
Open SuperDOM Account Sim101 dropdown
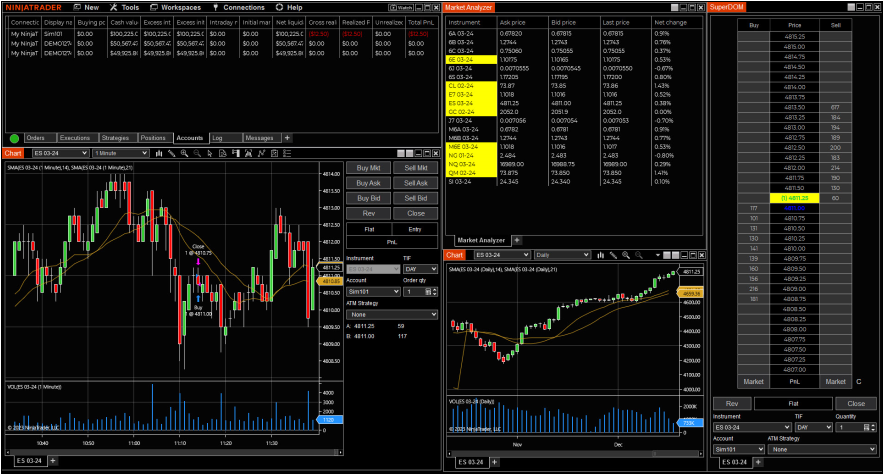[739, 450]
